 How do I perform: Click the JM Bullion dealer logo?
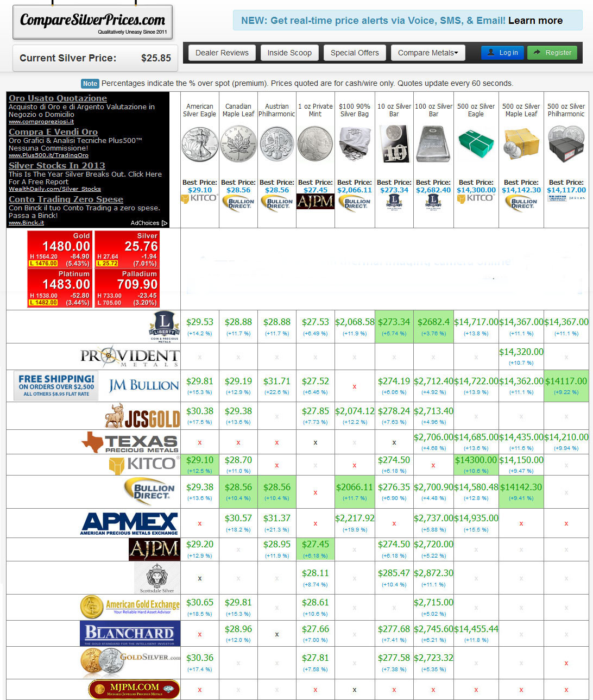[144, 386]
